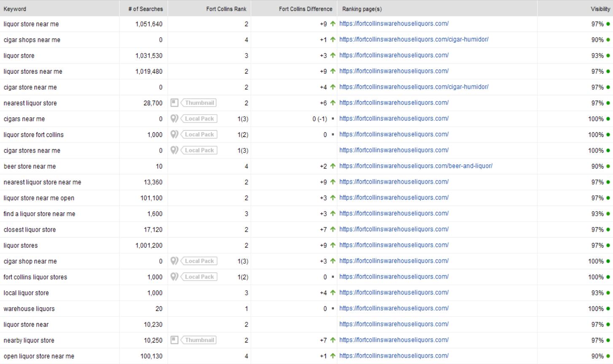
Task: Select keyword 'fort collins liquor stores'
Action: 35,277
